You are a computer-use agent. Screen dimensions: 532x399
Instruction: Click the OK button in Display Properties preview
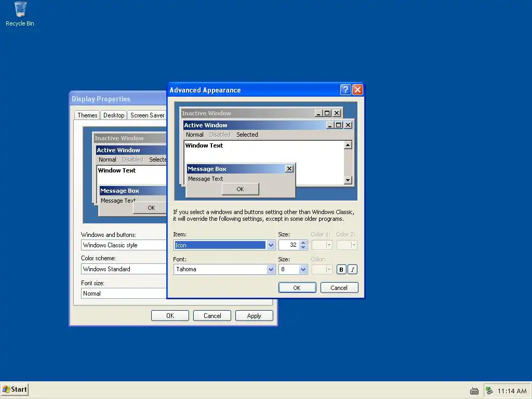tap(150, 208)
